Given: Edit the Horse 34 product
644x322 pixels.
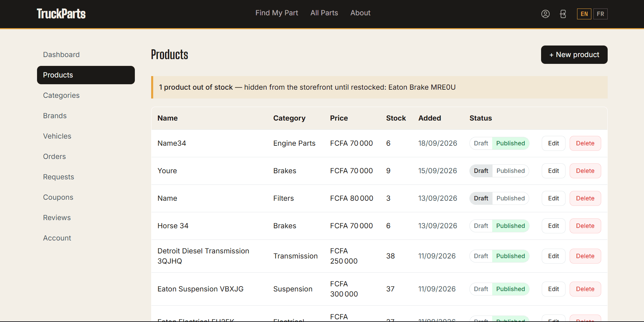Looking at the screenshot, I should (553, 226).
